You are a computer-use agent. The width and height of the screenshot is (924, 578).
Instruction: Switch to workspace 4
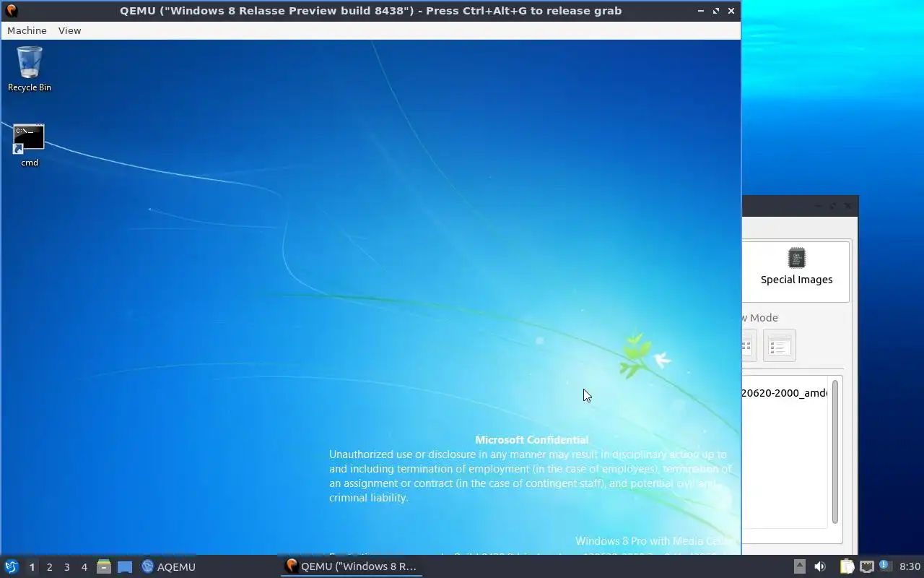[84, 567]
